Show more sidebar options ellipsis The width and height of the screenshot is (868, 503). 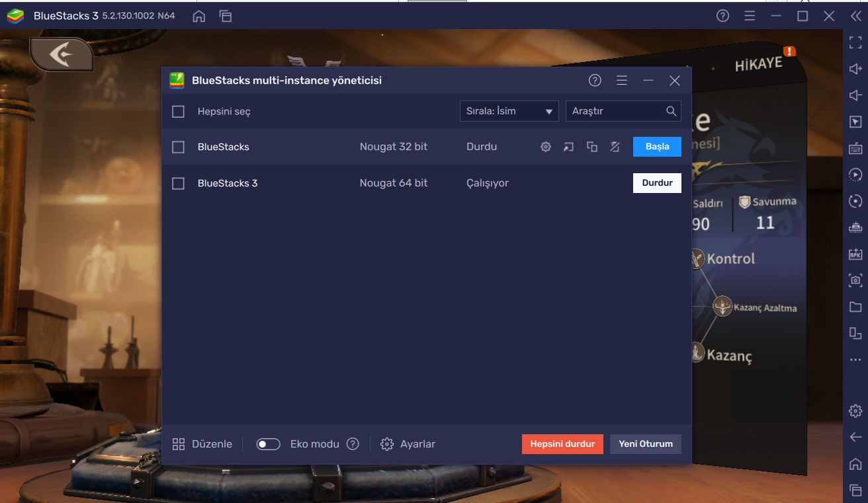[855, 360]
